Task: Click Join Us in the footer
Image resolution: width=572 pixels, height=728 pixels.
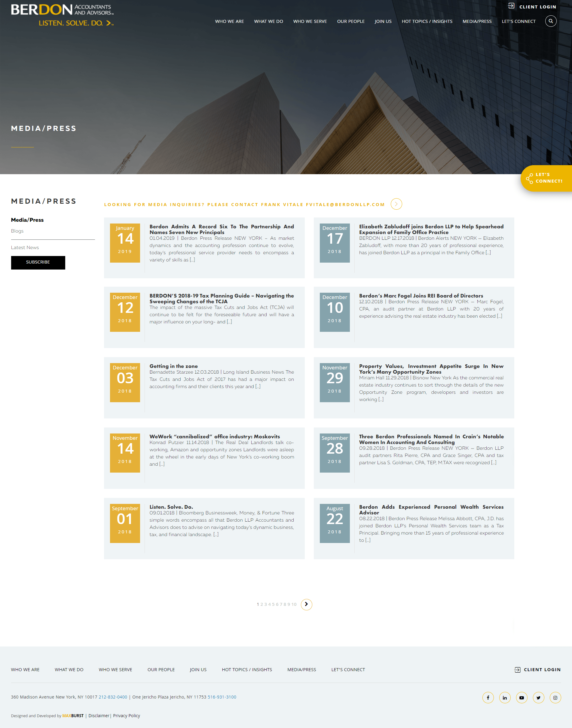Action: tap(198, 670)
